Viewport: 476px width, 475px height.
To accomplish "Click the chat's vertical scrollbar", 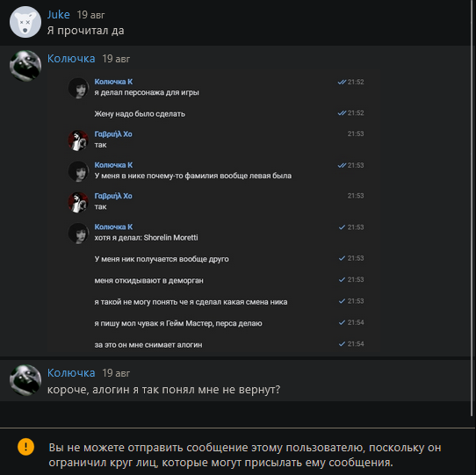I will (x=472, y=208).
